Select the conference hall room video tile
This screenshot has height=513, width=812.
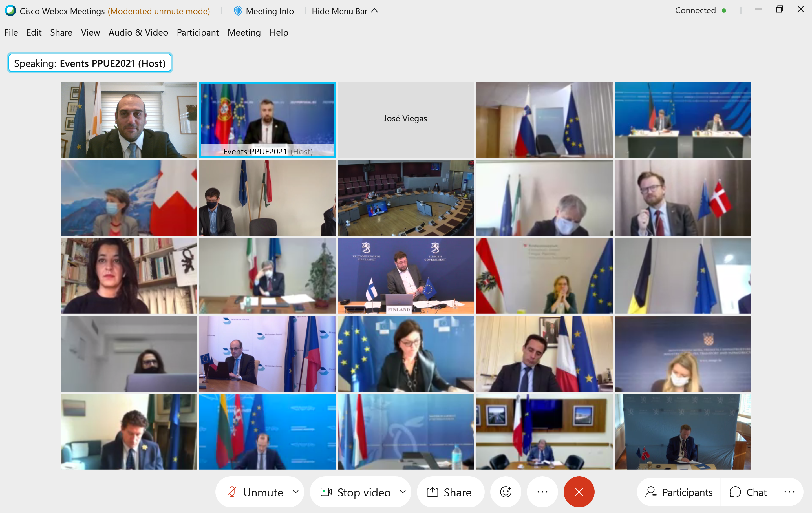coord(406,198)
